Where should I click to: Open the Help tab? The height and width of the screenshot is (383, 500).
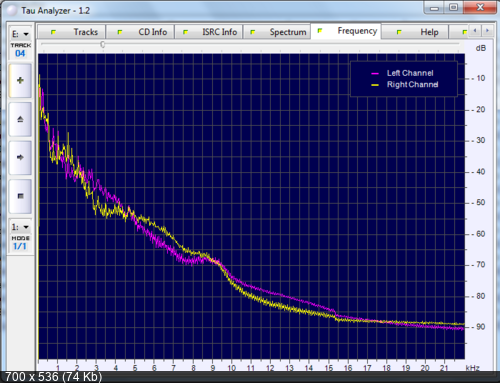click(415, 32)
